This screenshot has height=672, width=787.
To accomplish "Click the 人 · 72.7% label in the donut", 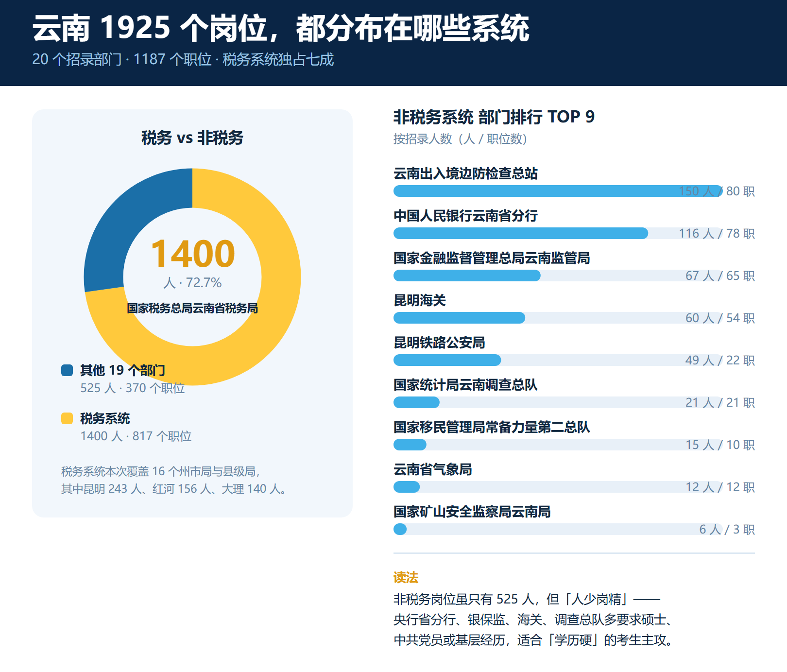I will pos(192,283).
